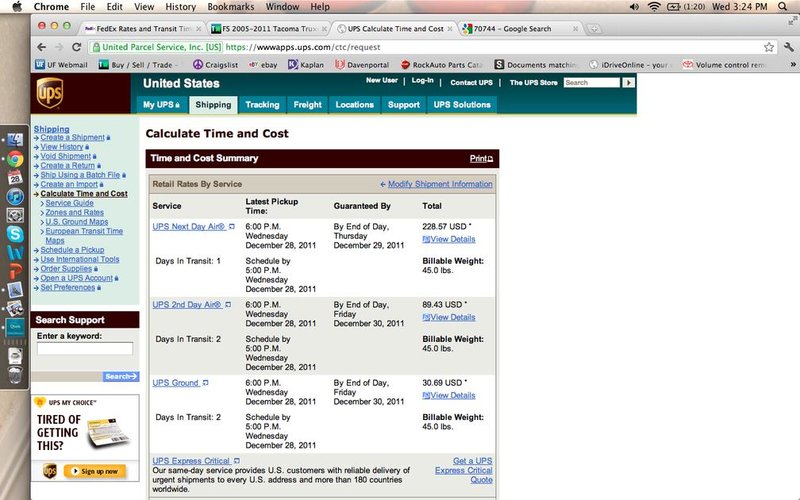Screen dimensions: 800x500
Task: Open the Chrome File menu
Action: (x=87, y=7)
